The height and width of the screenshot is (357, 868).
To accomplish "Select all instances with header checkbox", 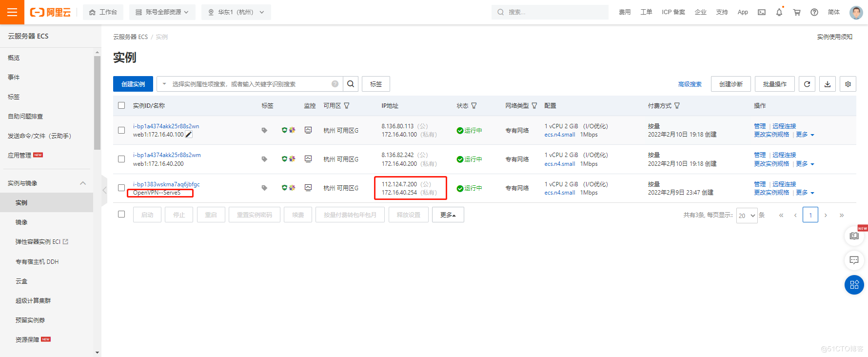I will click(x=121, y=105).
